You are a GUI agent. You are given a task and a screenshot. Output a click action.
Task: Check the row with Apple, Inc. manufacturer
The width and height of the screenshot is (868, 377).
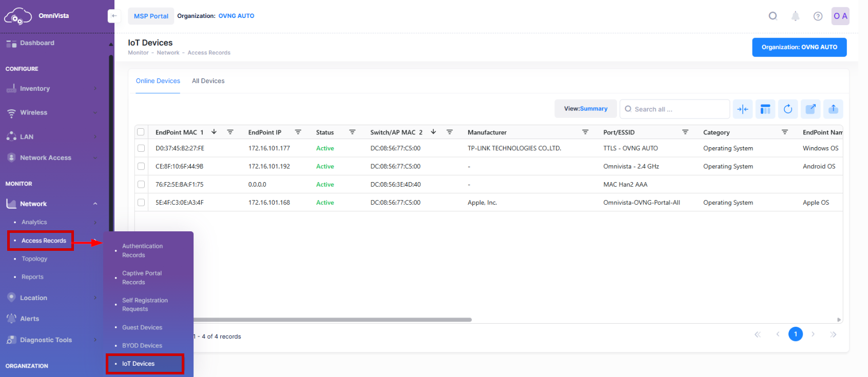click(141, 203)
